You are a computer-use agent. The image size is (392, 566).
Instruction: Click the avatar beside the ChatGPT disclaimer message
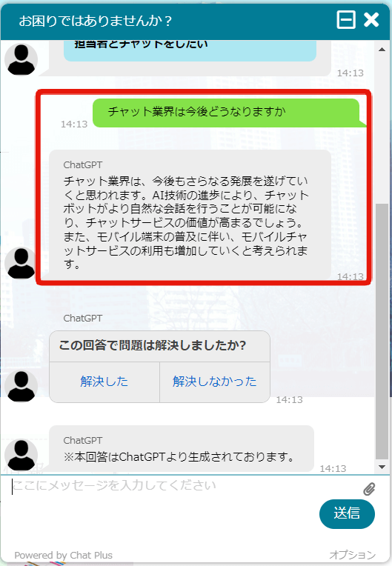pos(21,455)
